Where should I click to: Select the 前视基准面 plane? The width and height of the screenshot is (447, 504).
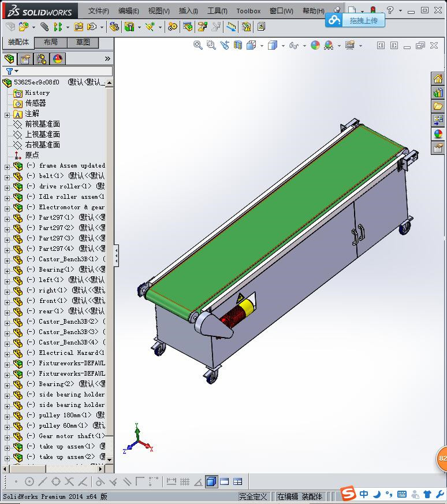coord(43,124)
